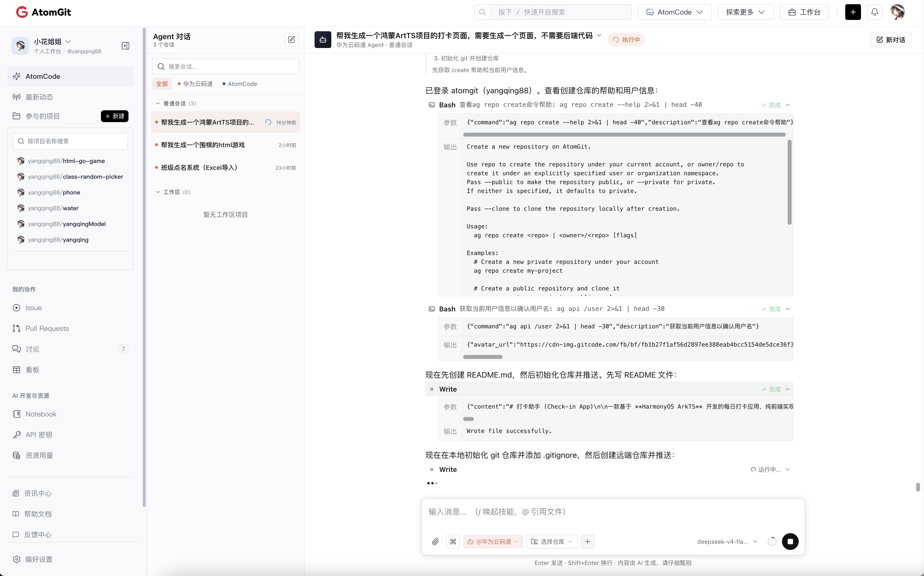
Task: Open API 密钥 page
Action: [x=70, y=435]
